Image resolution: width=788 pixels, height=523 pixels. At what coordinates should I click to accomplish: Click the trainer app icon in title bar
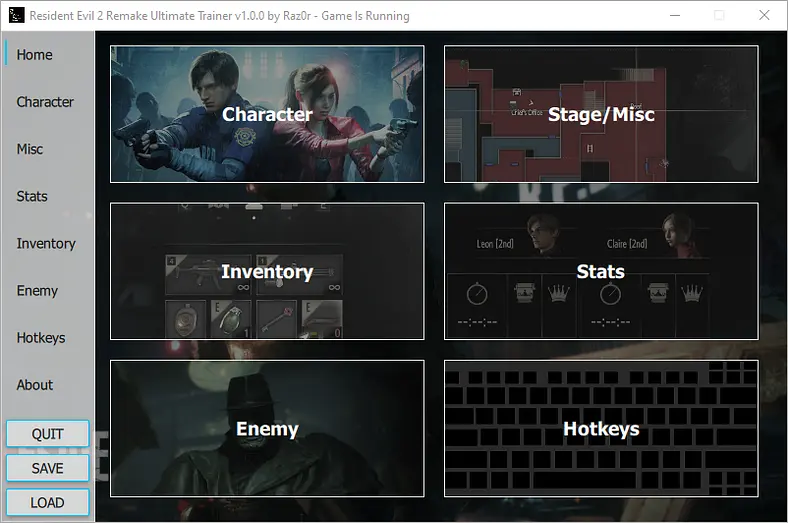point(16,16)
